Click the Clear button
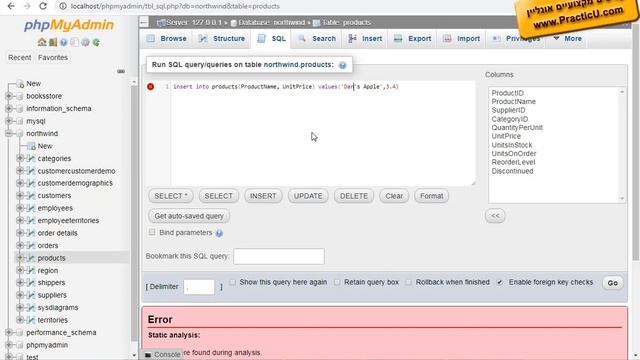Viewport: 640px width, 360px height. 394,196
